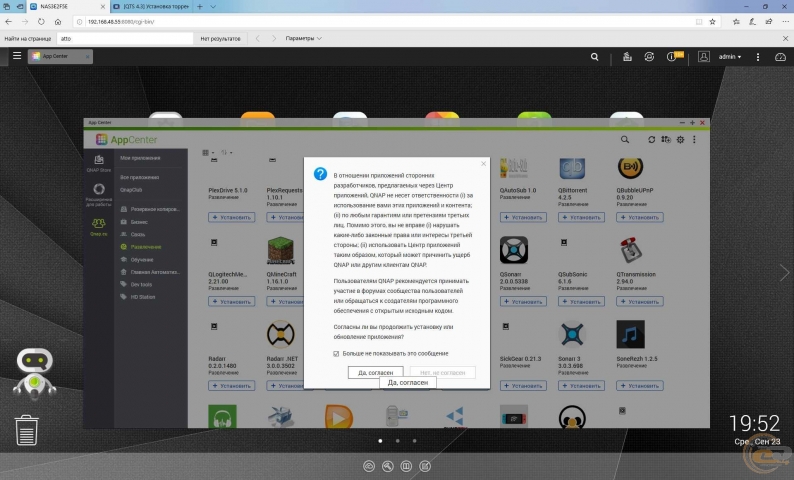Open the grid view mode dropdown

pos(208,152)
